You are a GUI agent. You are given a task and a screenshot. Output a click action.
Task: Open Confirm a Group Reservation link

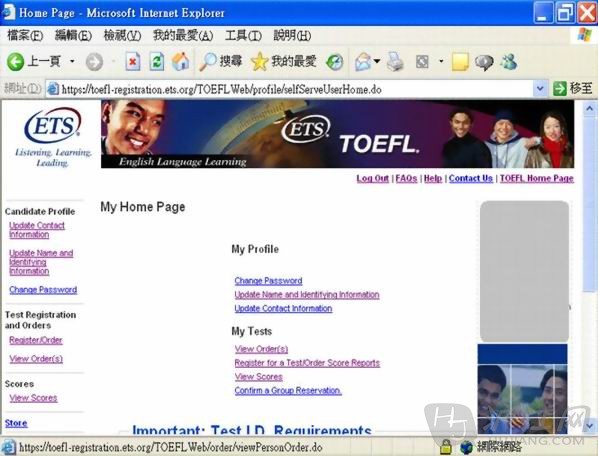pos(288,390)
